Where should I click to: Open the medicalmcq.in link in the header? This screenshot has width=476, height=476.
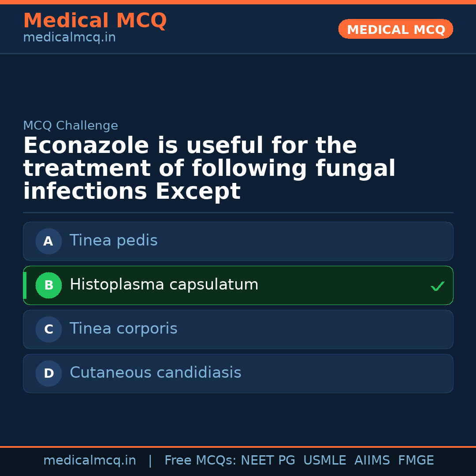tap(69, 37)
